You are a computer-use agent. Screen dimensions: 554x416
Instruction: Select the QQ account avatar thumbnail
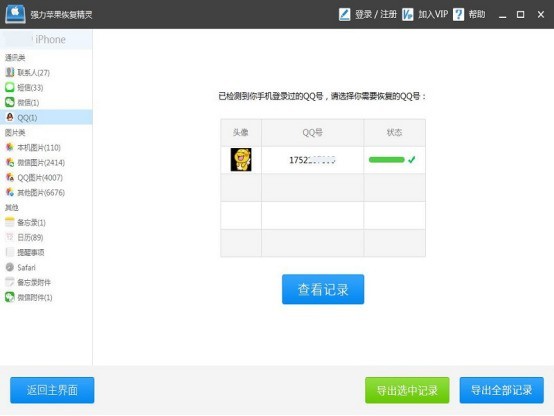[x=241, y=160]
